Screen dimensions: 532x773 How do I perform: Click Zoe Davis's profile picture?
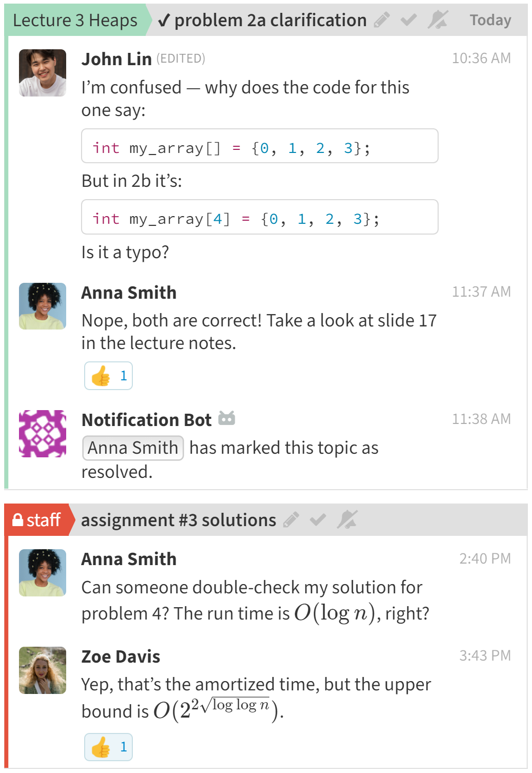click(43, 670)
